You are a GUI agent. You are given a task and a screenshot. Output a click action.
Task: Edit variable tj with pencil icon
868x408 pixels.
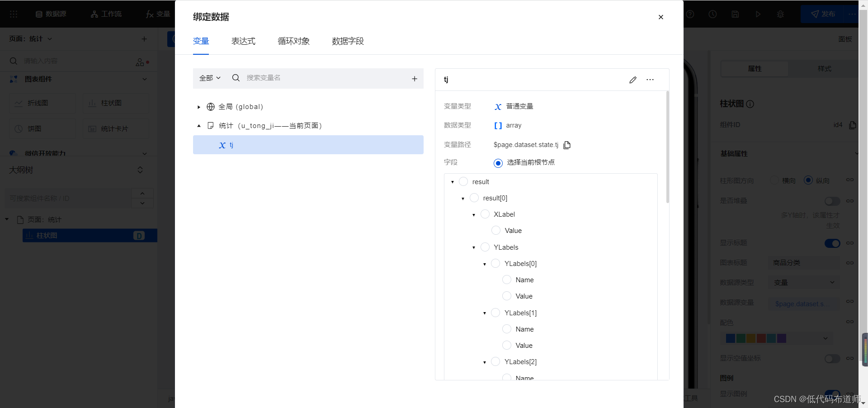pos(633,80)
